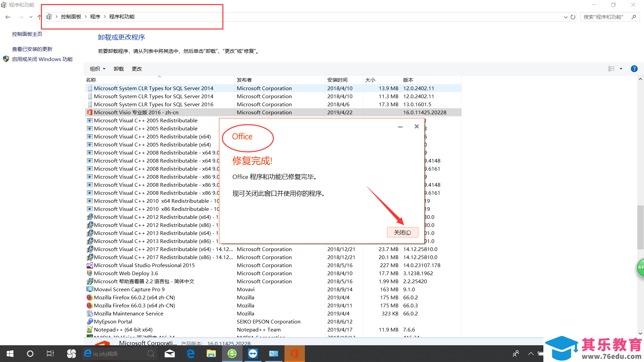Expand address bar history dropdown
Viewport: 644px width, 362px height.
click(x=566, y=17)
